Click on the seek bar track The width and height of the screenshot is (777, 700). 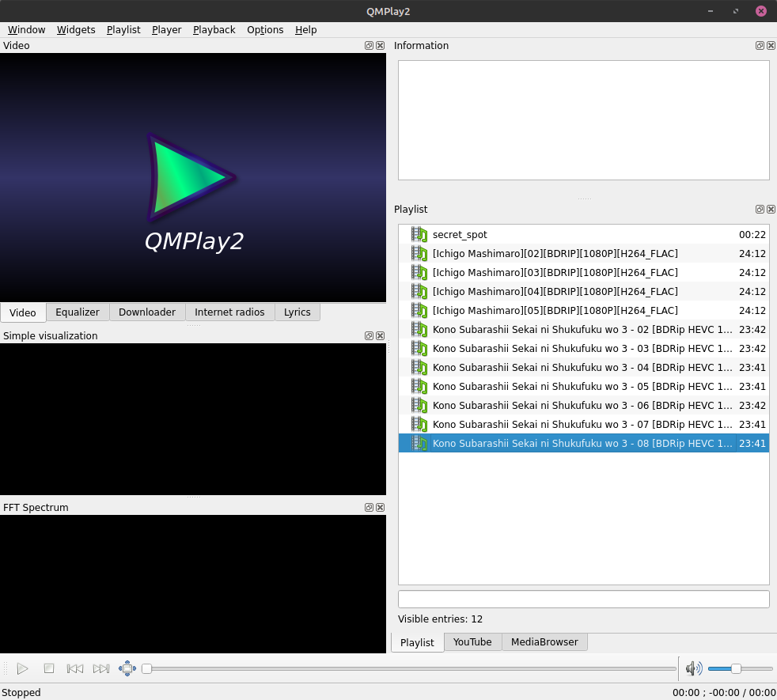coord(409,669)
